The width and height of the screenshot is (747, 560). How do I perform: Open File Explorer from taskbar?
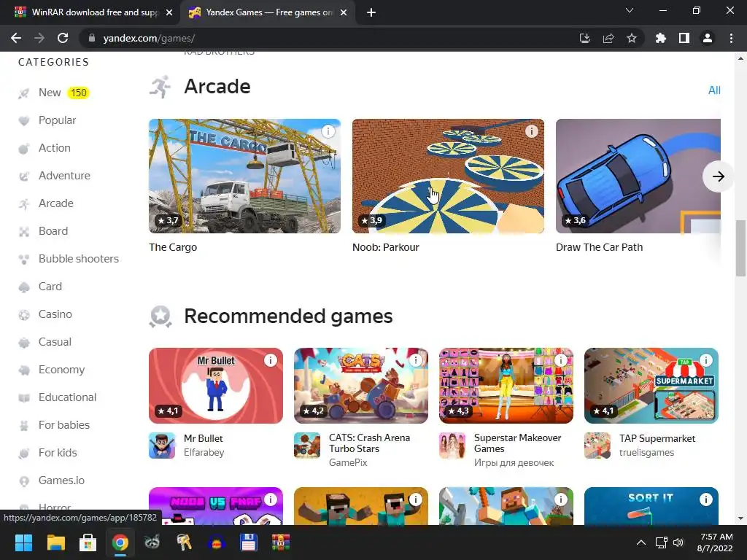55,542
